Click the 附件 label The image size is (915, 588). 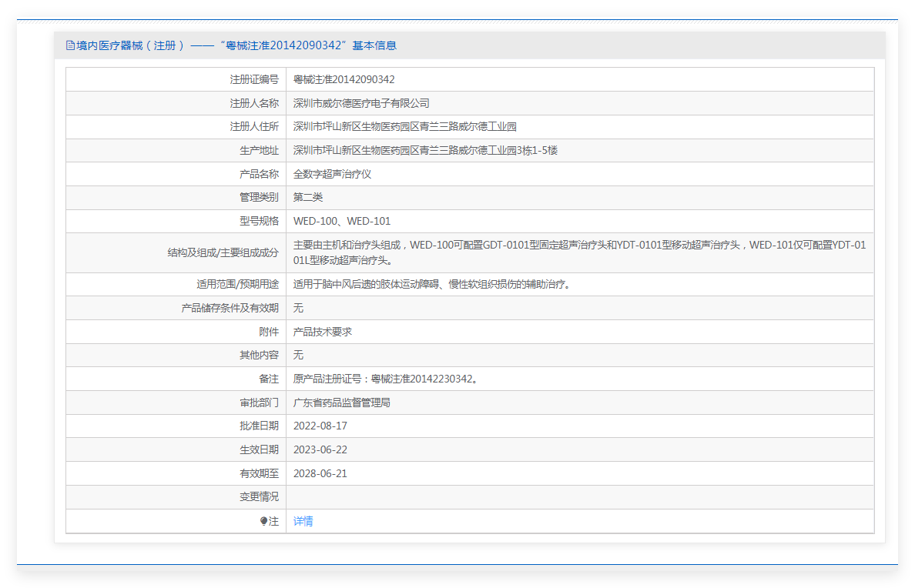point(269,332)
